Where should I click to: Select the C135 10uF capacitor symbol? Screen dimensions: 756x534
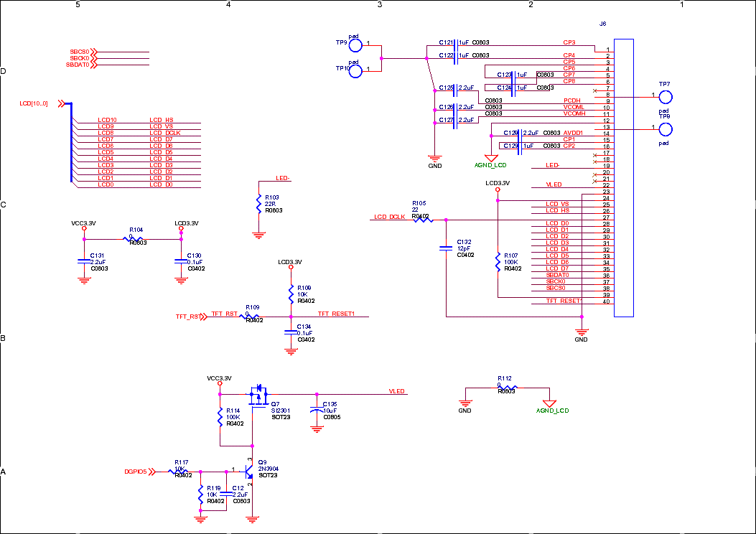coord(316,411)
